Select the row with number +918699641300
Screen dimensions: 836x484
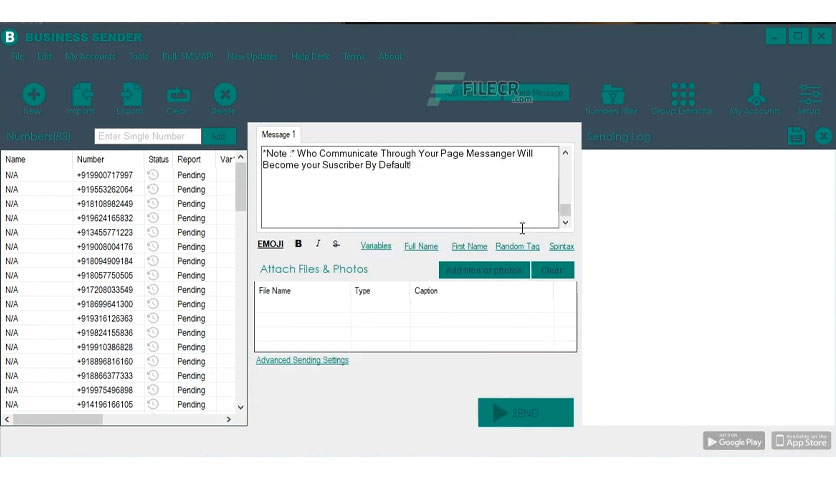[118, 304]
